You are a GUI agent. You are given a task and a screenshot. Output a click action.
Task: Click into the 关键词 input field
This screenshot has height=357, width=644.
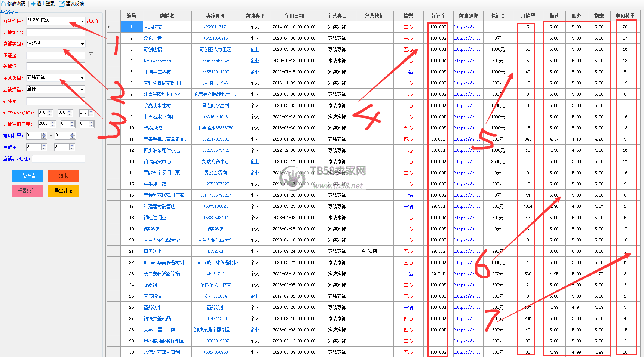[55, 66]
